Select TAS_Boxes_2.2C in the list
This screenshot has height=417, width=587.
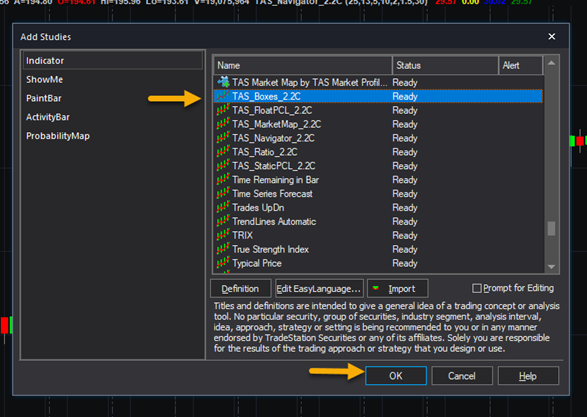(378, 96)
